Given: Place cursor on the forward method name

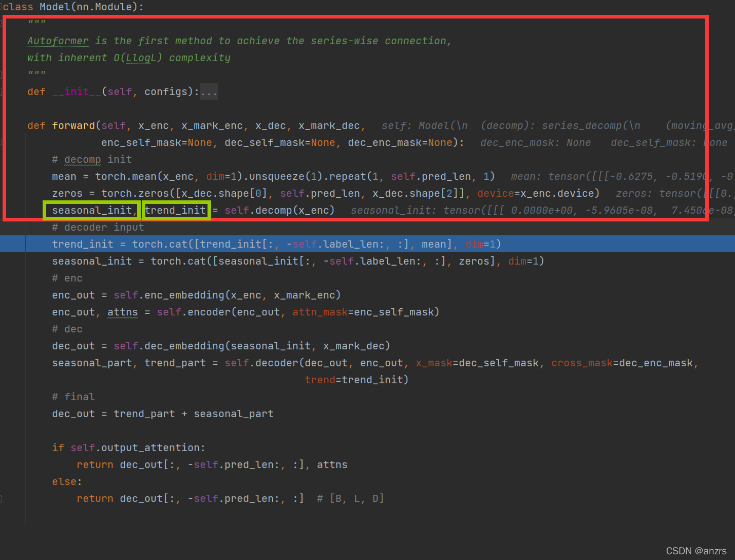Looking at the screenshot, I should pyautogui.click(x=73, y=125).
